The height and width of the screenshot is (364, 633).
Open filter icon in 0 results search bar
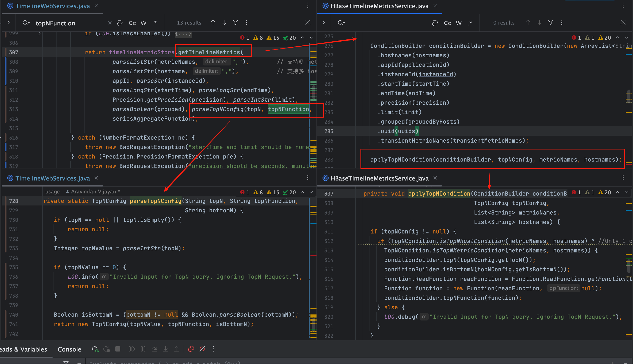551,23
